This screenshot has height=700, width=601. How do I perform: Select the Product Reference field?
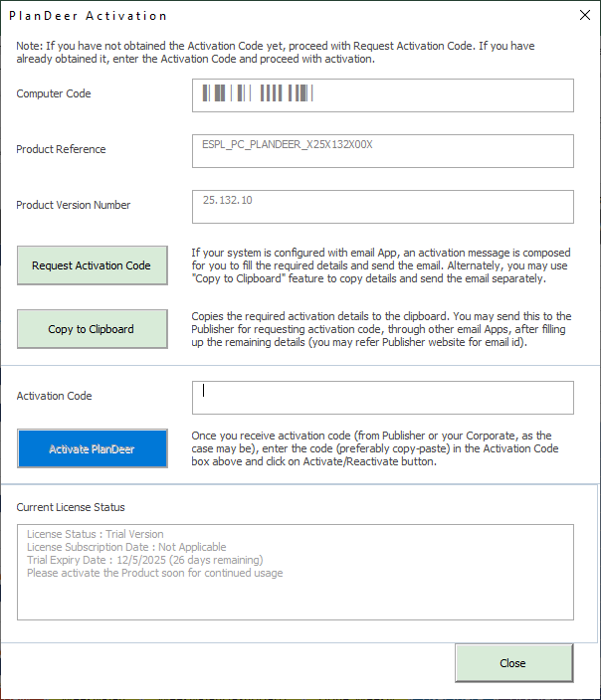click(x=383, y=151)
